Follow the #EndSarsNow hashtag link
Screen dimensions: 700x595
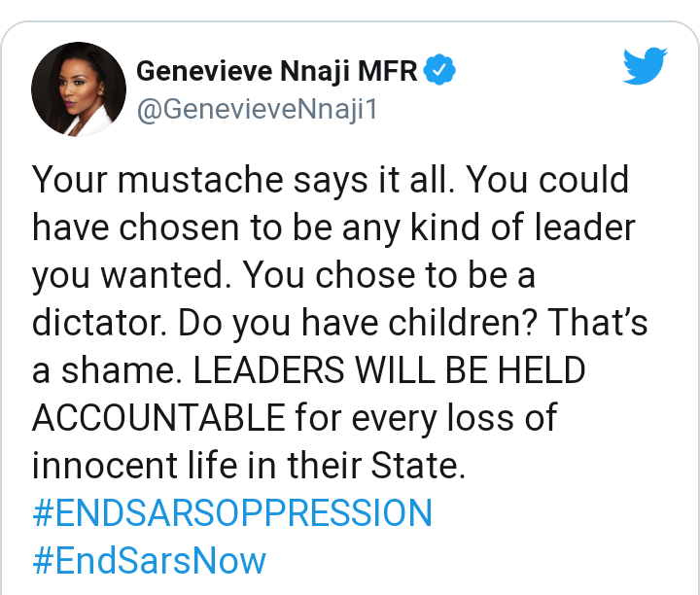(149, 561)
